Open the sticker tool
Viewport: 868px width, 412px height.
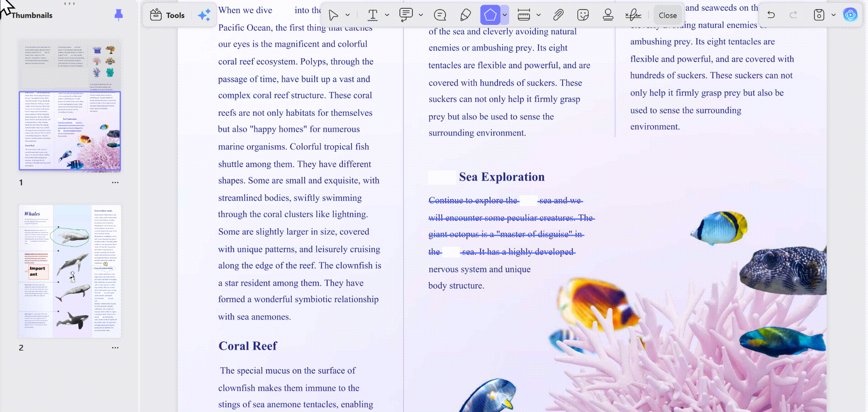click(x=583, y=15)
